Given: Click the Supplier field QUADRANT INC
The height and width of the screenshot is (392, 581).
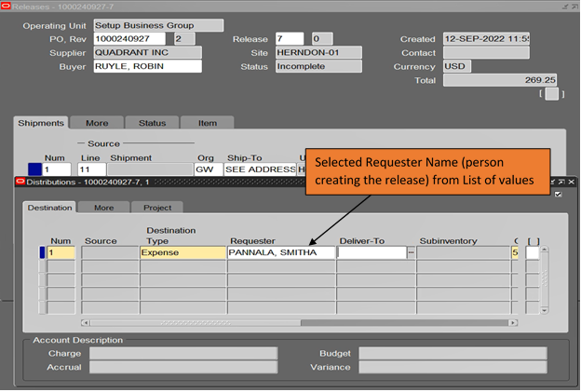Looking at the screenshot, I should [x=148, y=53].
